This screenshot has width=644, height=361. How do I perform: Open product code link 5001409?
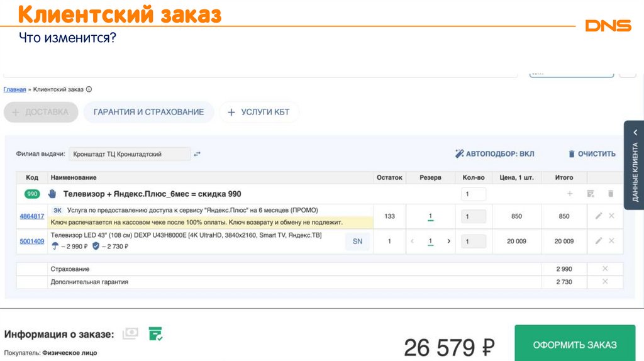pyautogui.click(x=32, y=241)
